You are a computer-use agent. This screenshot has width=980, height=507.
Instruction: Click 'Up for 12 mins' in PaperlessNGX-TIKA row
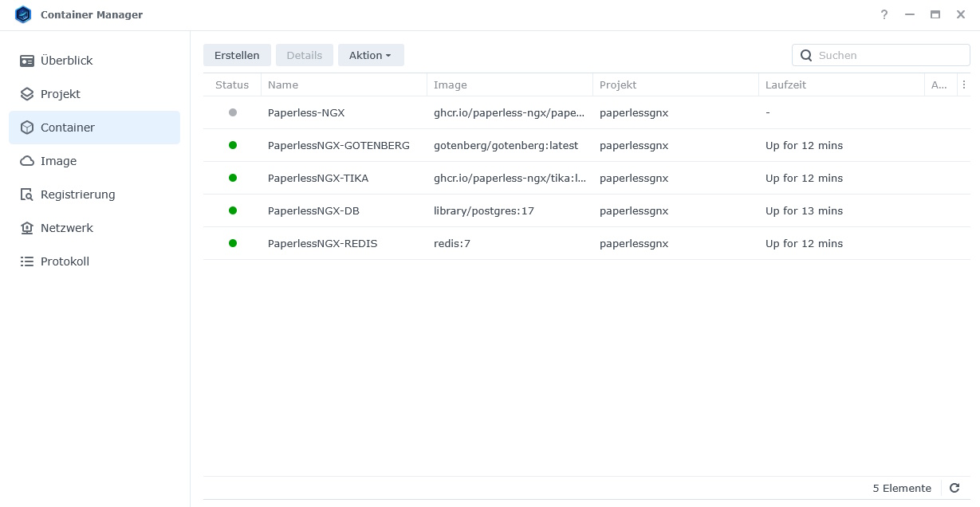[804, 178]
